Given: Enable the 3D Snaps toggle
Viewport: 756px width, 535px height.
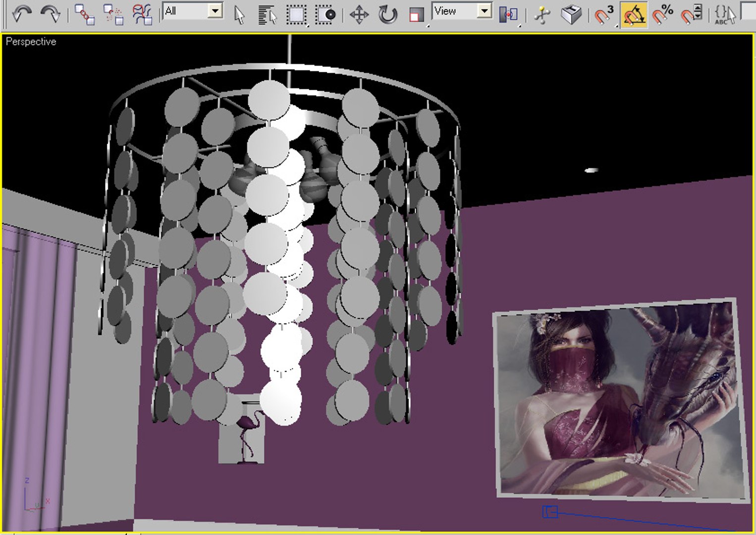Looking at the screenshot, I should [x=604, y=14].
